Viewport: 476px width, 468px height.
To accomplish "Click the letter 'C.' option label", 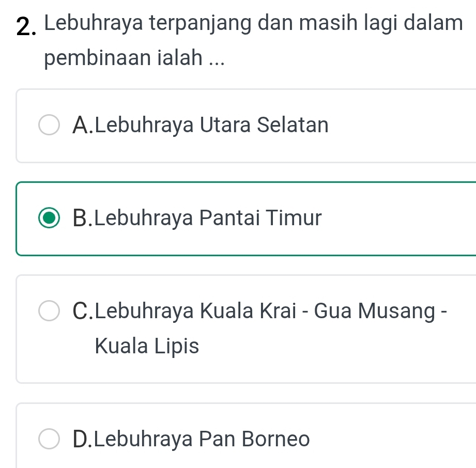I will click(x=84, y=311).
